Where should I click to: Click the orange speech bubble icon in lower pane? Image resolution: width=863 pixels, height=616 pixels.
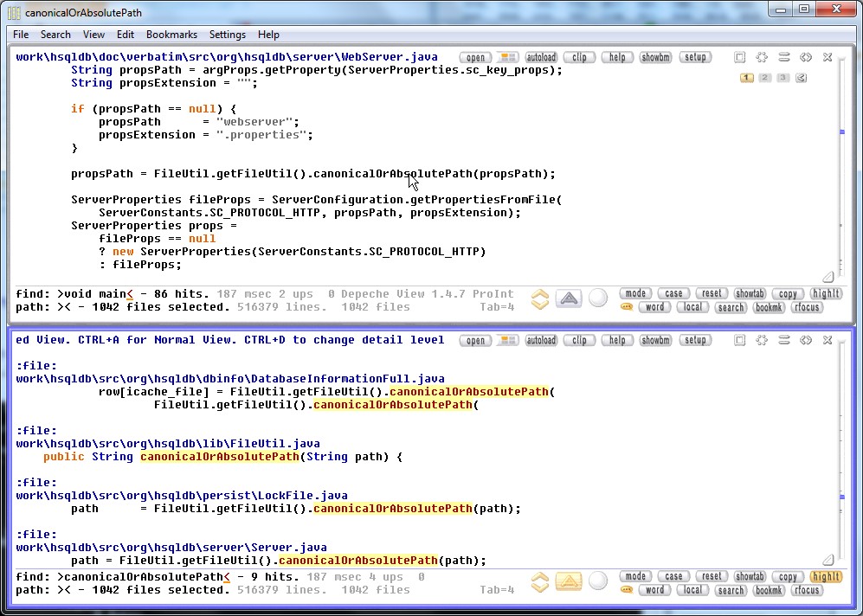(625, 591)
